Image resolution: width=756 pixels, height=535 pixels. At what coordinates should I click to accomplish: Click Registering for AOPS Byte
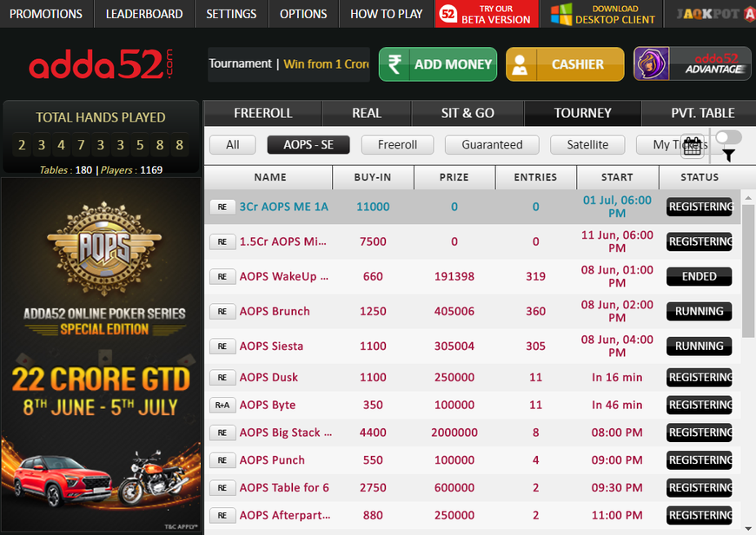pyautogui.click(x=700, y=405)
